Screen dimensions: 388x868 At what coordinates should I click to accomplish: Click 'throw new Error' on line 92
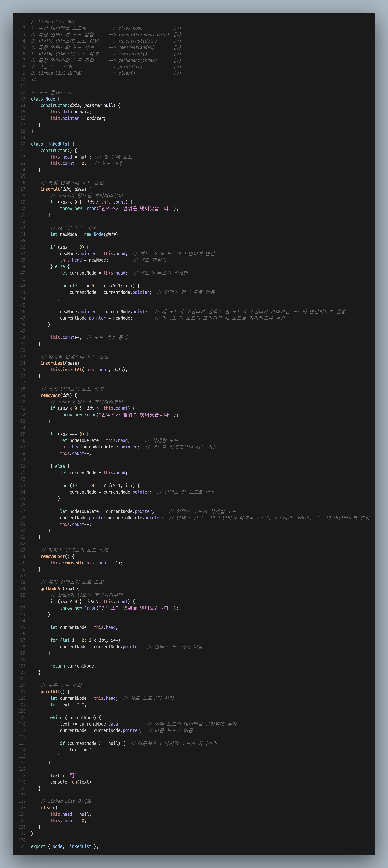(x=78, y=608)
